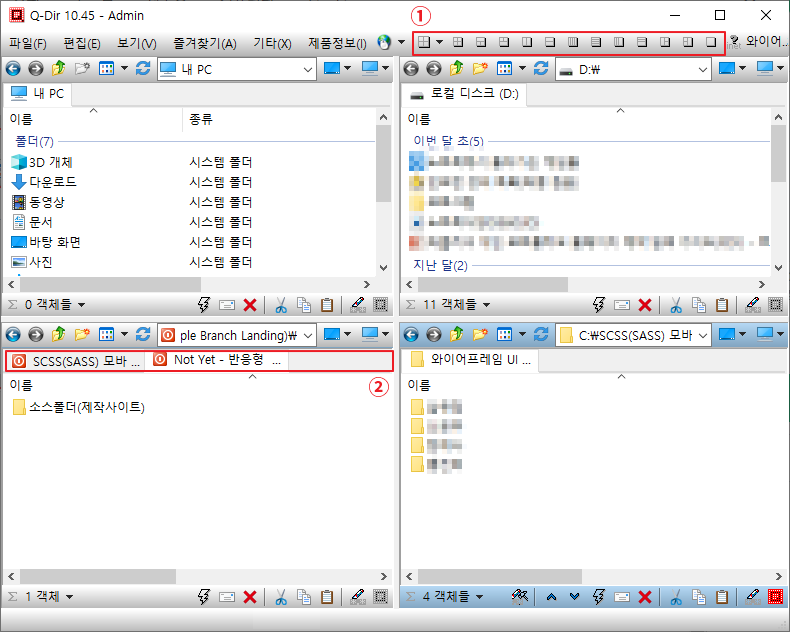This screenshot has width=790, height=632.
Task: Refresh the C:₩SCSS(SASS) pane
Action: tap(541, 334)
